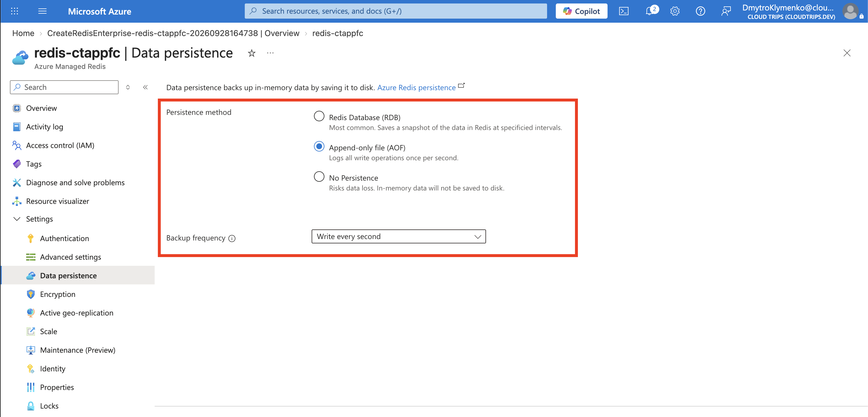This screenshot has height=417, width=868.
Task: Click the Microsoft Azure logo text
Action: coord(99,11)
